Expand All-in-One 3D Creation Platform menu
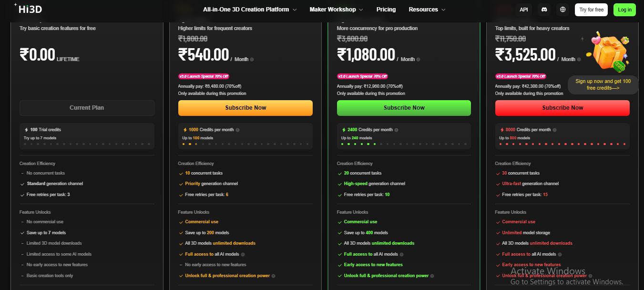 point(250,10)
